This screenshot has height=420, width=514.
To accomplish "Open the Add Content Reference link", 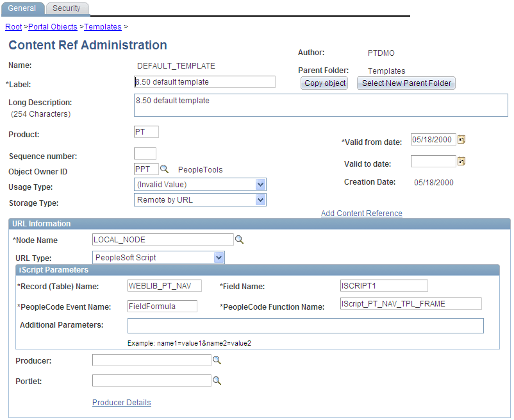I will point(361,213).
